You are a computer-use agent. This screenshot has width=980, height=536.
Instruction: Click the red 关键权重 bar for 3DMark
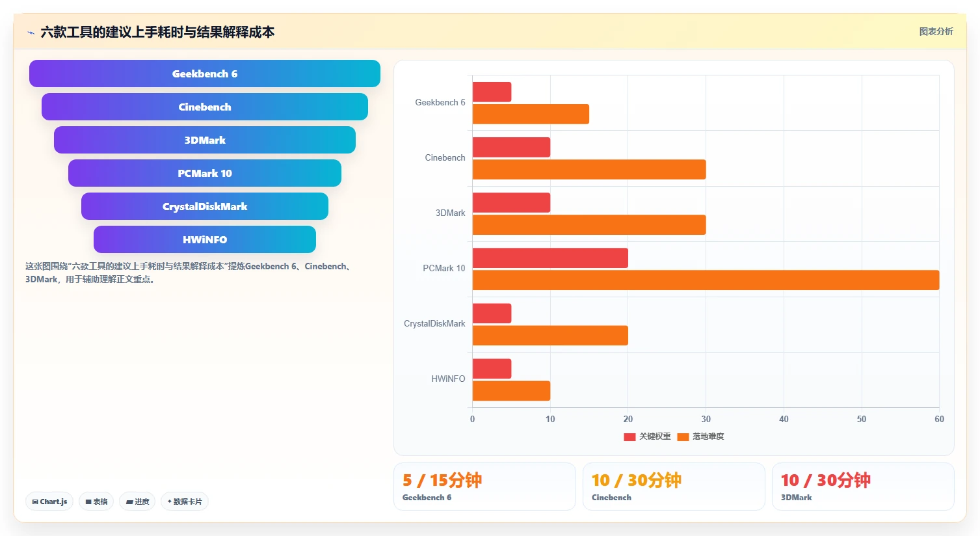[x=511, y=202]
